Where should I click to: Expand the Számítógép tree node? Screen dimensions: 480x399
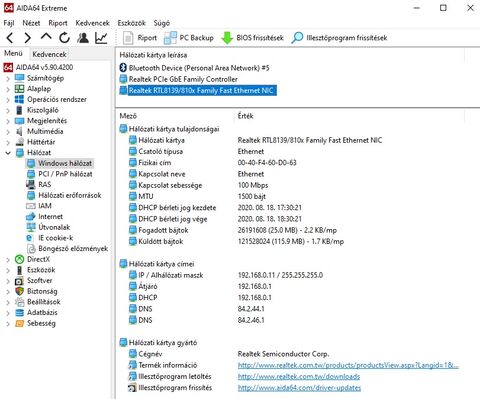tap(8, 79)
